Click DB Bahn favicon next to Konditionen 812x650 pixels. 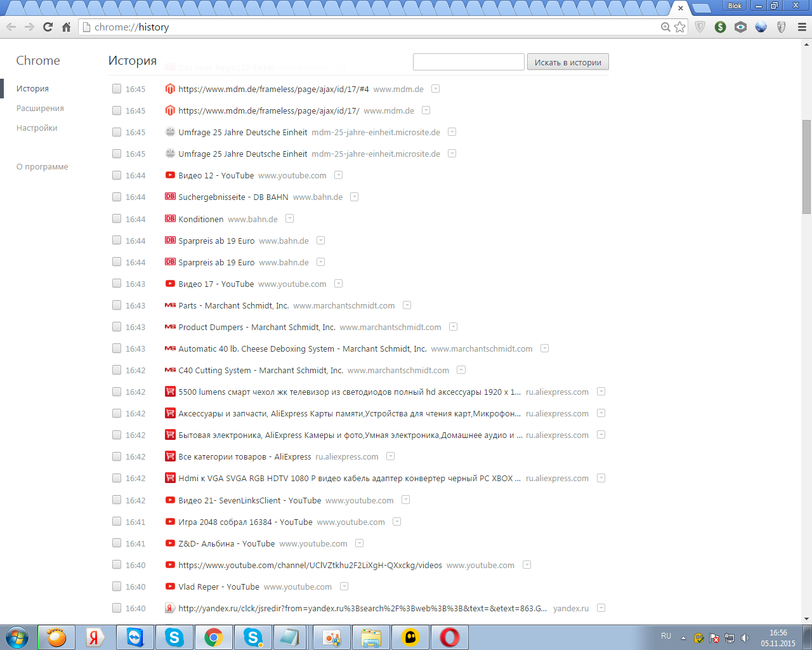coord(170,218)
